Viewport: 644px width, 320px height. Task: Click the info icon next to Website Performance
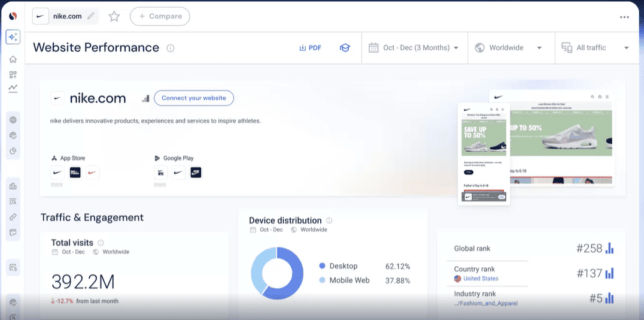tap(171, 48)
